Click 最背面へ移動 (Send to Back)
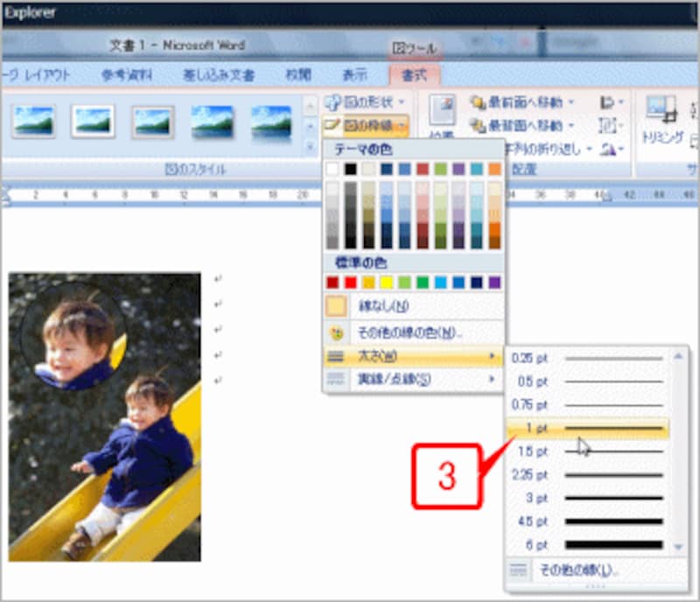The image size is (700, 602). (x=520, y=125)
